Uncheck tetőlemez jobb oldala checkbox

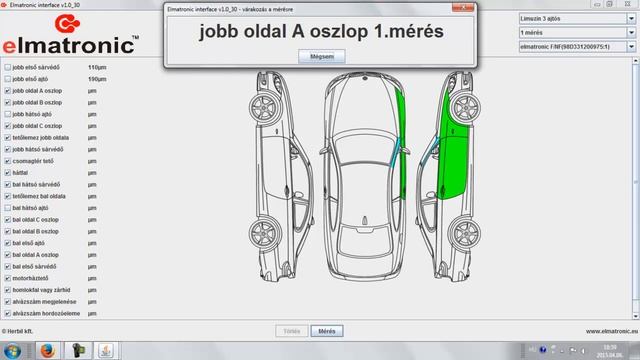pos(7,138)
